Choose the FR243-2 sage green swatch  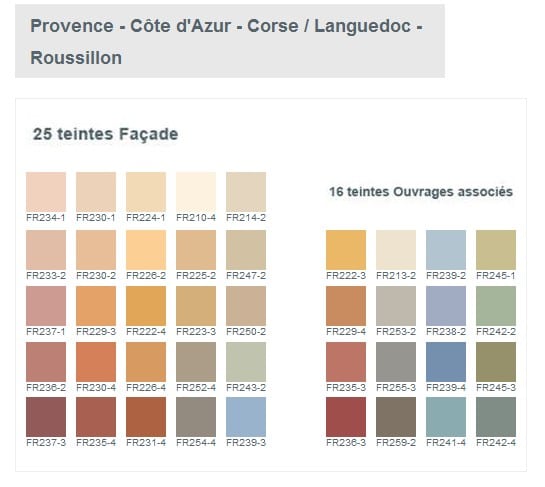246,362
